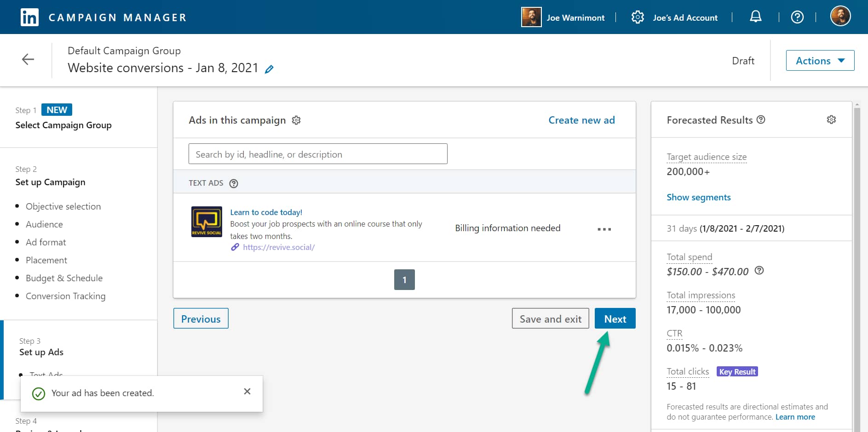Open gear settings next to Ads in this campaign
868x432 pixels.
(x=296, y=120)
